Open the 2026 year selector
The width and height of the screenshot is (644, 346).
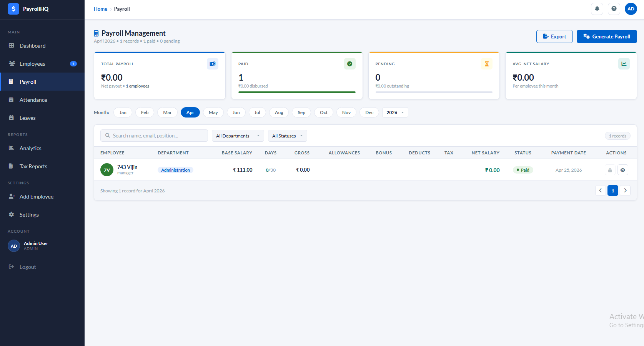pos(395,113)
